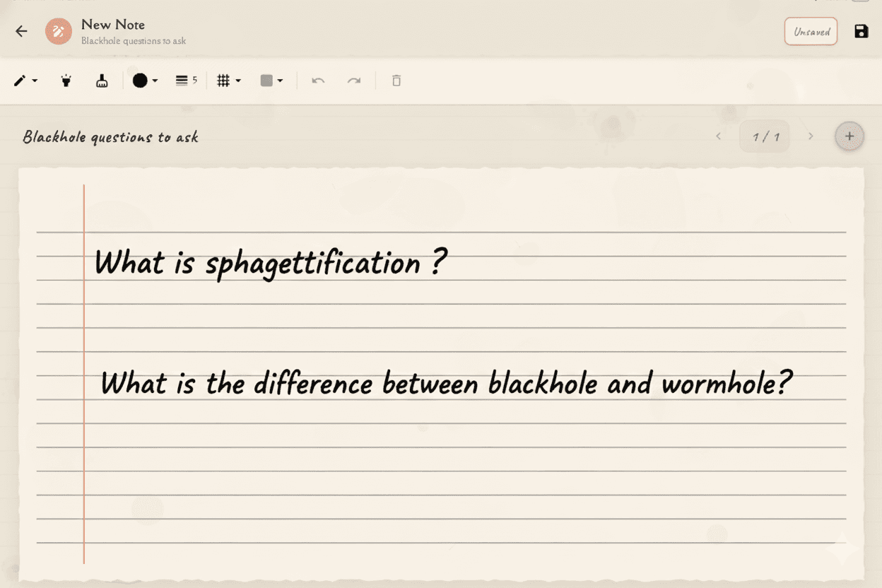The image size is (882, 588).
Task: Redo the last change
Action: 354,81
